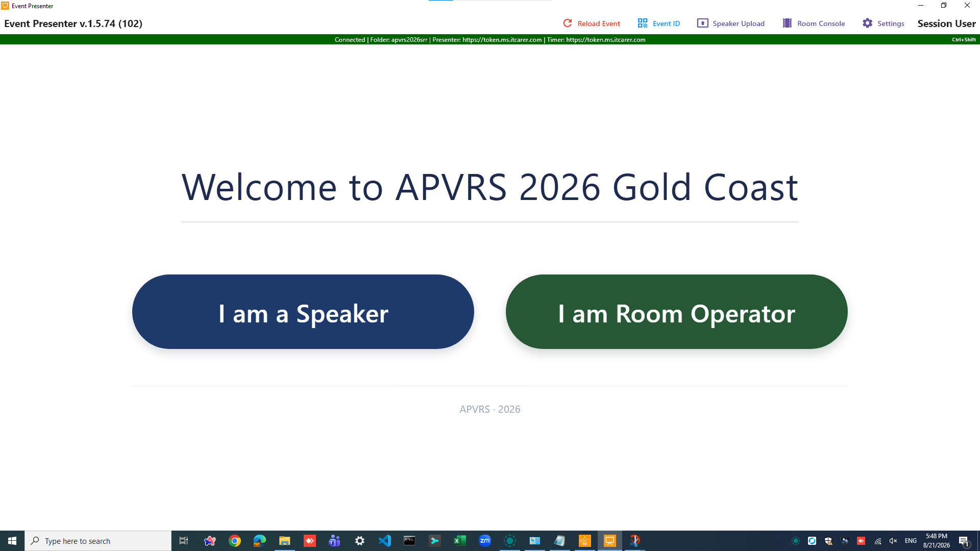Open Google Chrome from the taskbar
The width and height of the screenshot is (980, 551).
click(x=235, y=541)
